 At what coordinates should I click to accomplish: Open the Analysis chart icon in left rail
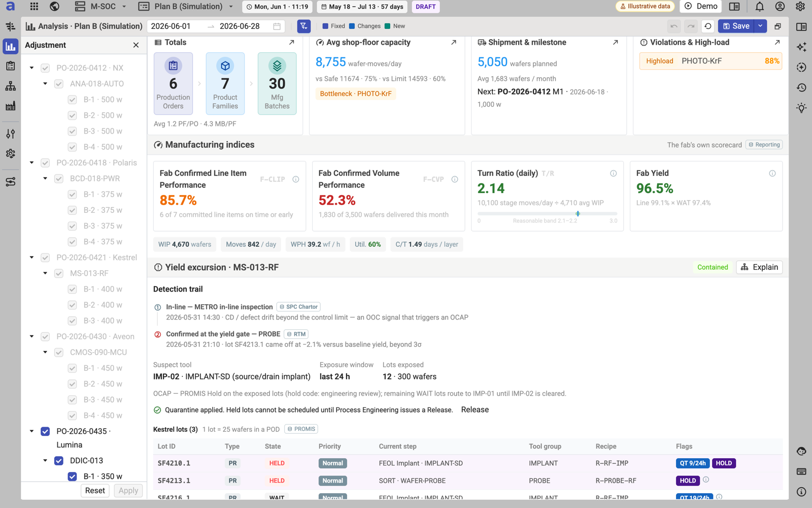click(10, 46)
